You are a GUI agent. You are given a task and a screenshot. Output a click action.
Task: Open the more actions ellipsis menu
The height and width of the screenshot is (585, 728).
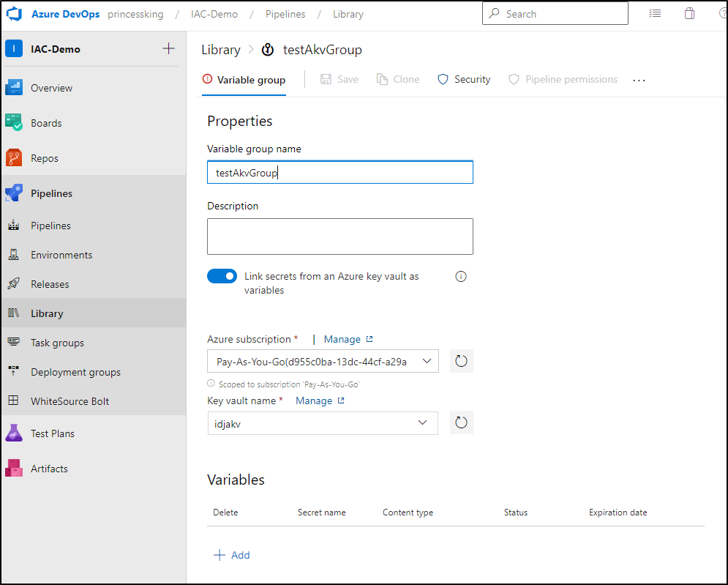639,80
